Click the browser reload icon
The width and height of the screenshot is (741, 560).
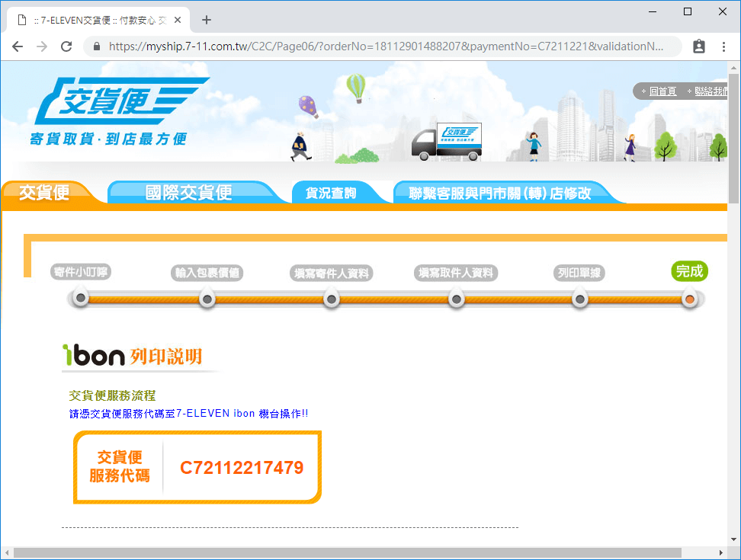[66, 46]
